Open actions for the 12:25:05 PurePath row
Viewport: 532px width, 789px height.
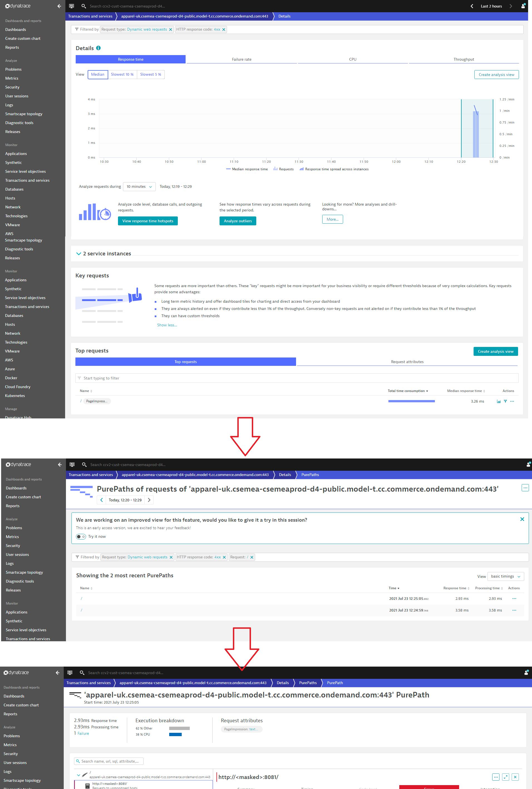tap(514, 599)
